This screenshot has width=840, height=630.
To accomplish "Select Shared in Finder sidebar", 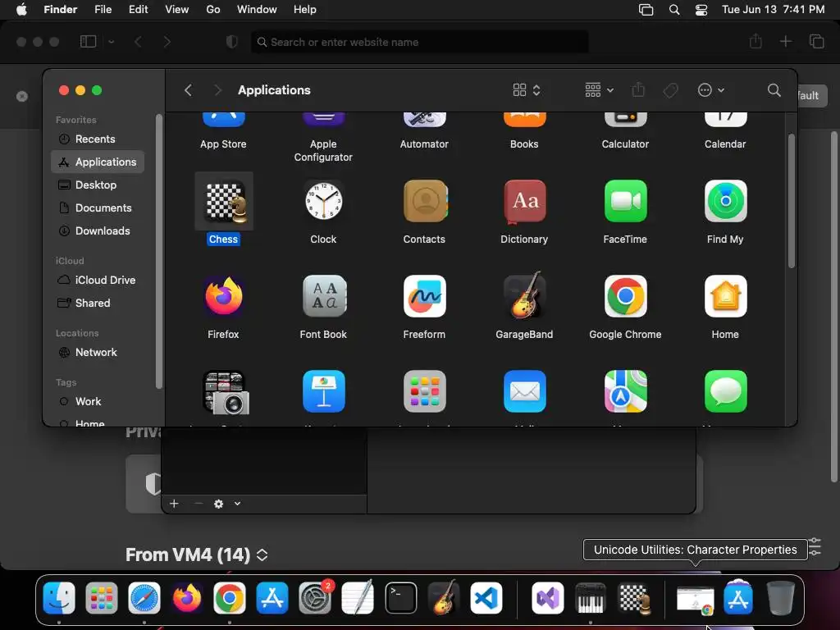I will pyautogui.click(x=98, y=304).
